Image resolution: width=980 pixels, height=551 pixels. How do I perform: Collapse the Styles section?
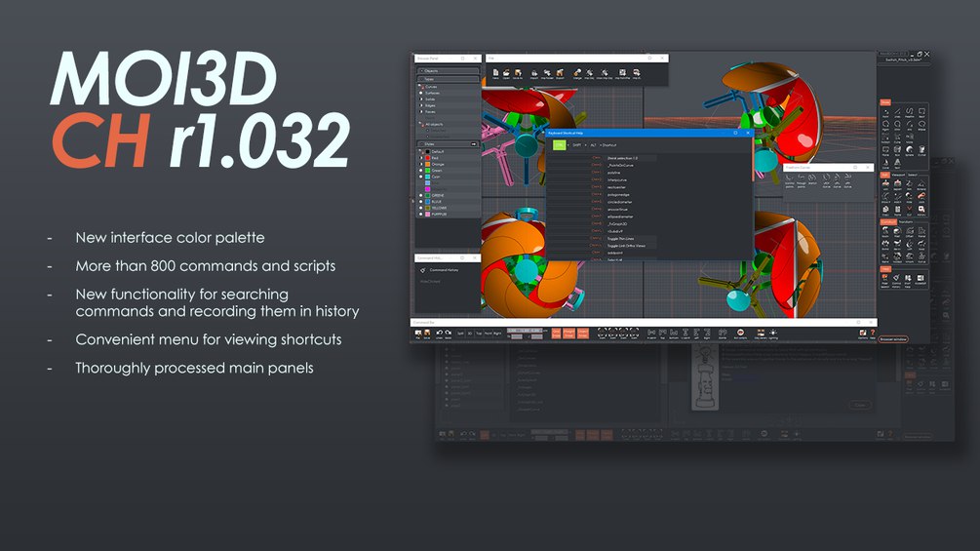448,143
